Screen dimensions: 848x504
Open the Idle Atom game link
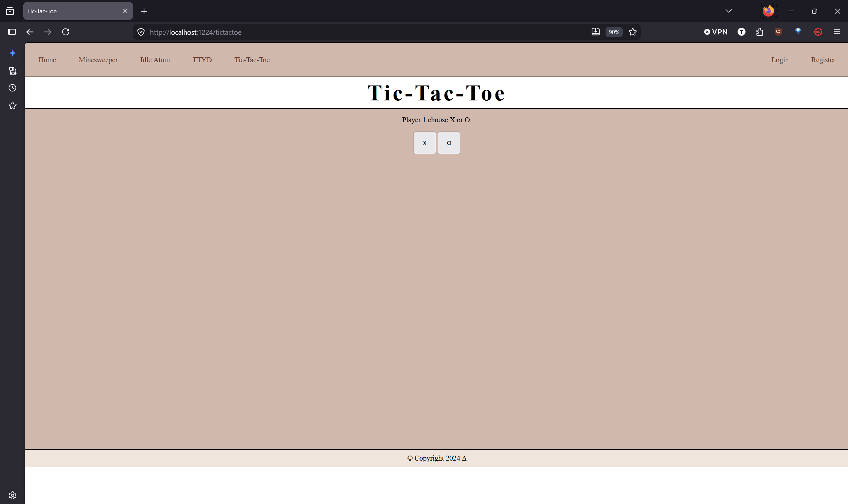coord(155,60)
